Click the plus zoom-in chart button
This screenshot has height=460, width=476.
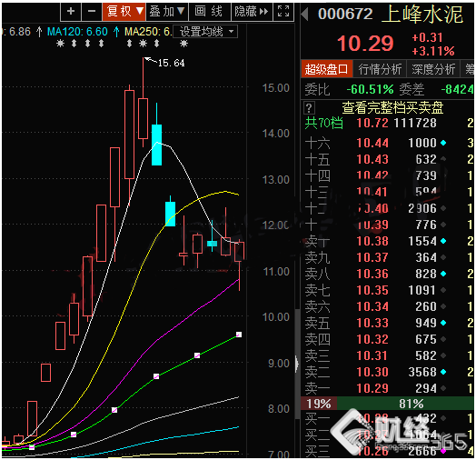tap(71, 12)
